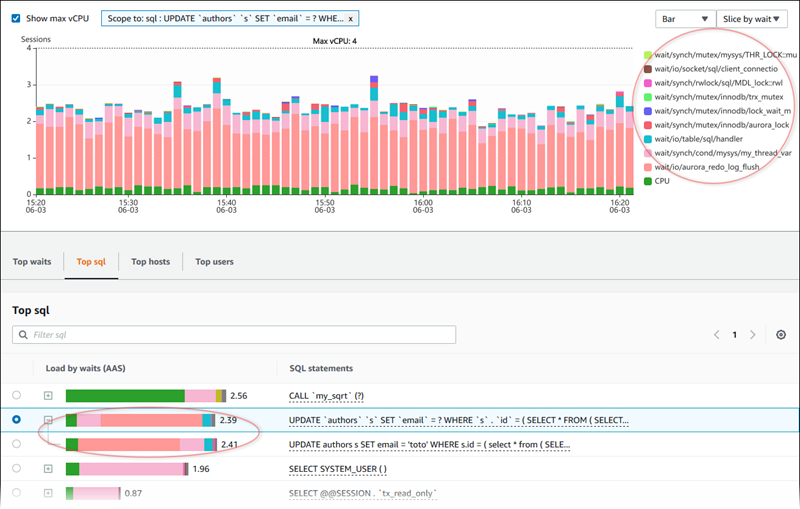Expand the CALL my_sqrt row
Screen dimensions: 800x509
coord(48,396)
